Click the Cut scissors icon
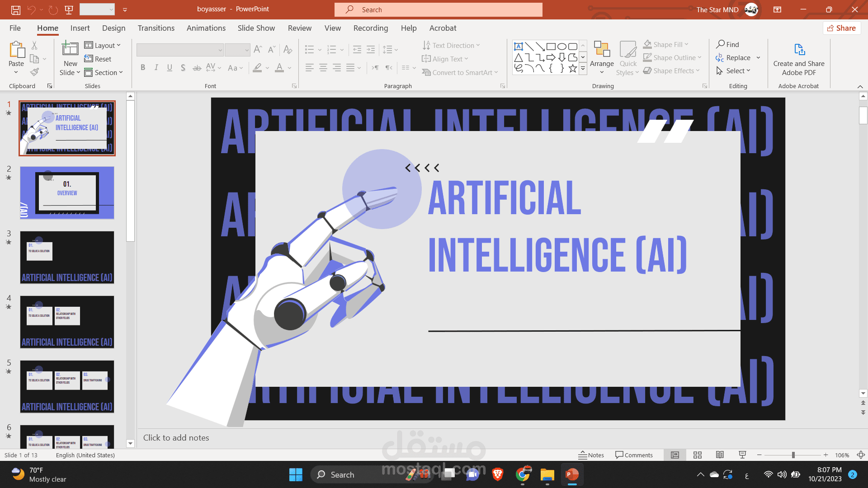 point(34,45)
